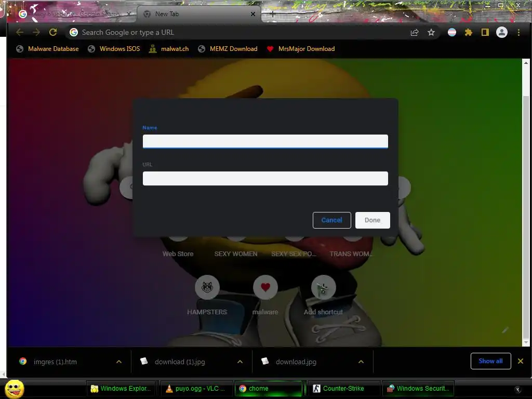Close the downloads bar
This screenshot has width=532, height=399.
click(x=521, y=361)
